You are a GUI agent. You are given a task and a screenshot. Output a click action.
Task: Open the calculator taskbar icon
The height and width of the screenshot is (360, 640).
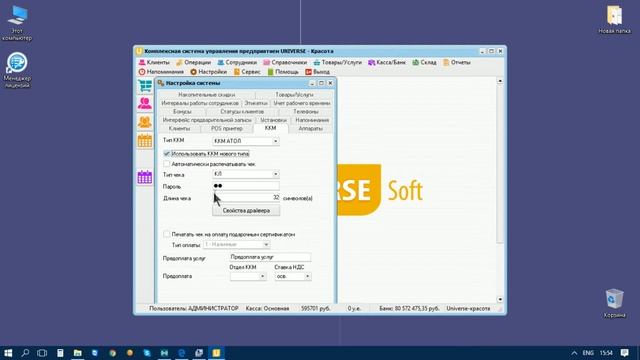pyautogui.click(x=60, y=353)
